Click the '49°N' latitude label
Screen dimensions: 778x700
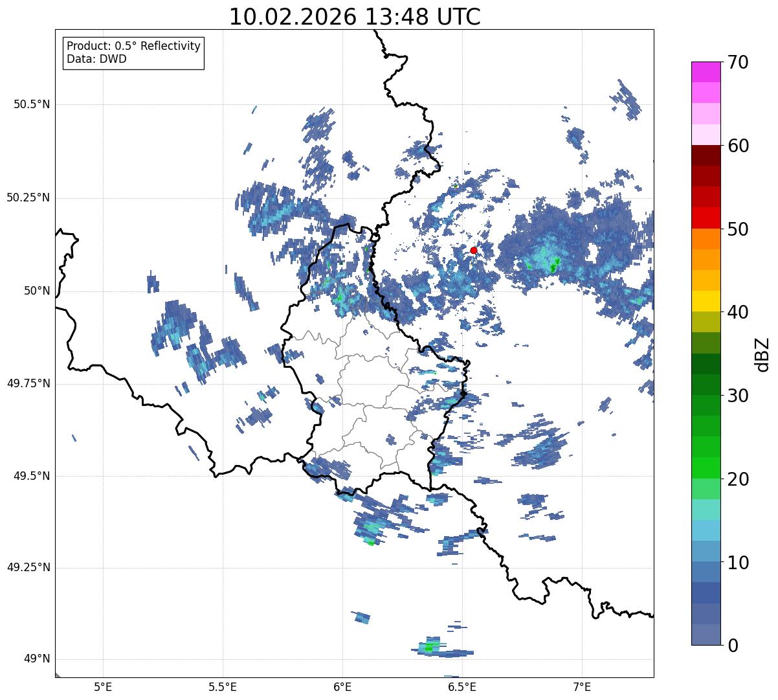[x=37, y=659]
